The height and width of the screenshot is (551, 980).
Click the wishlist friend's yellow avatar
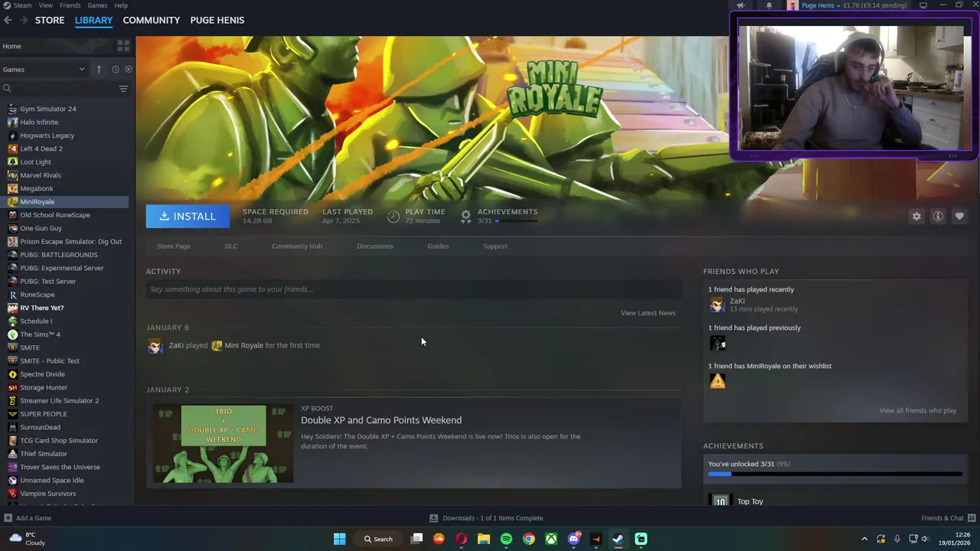(x=717, y=381)
